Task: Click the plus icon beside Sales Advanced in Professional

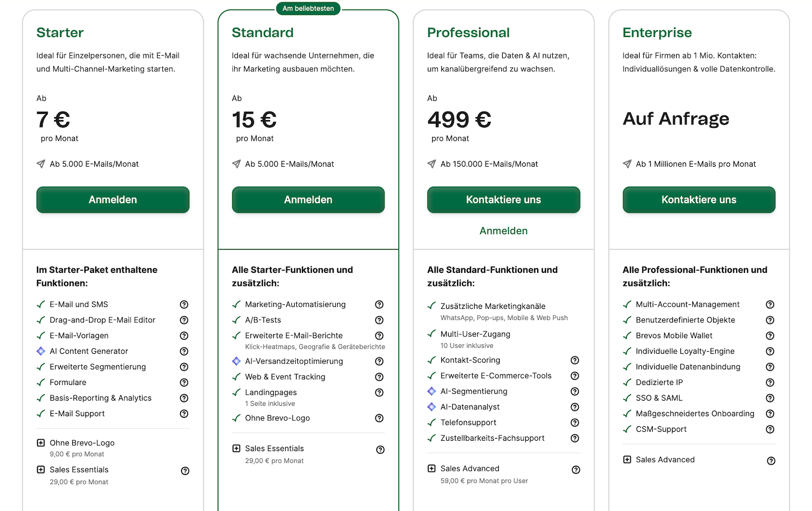Action: pos(431,468)
